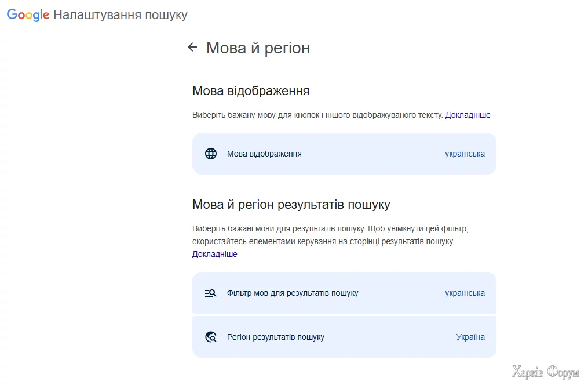This screenshot has width=588, height=385.
Task: Go back using the left arrow
Action: pos(193,47)
